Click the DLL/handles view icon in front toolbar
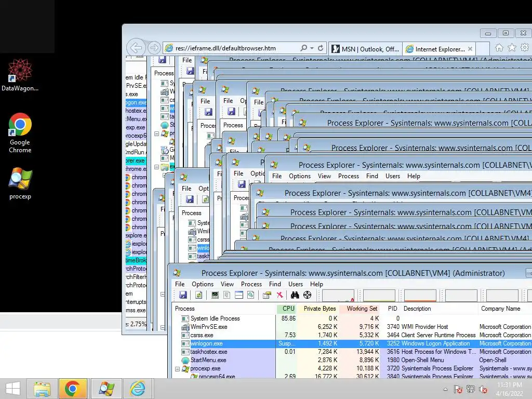Viewport: 532px width, 399px height. tap(251, 295)
